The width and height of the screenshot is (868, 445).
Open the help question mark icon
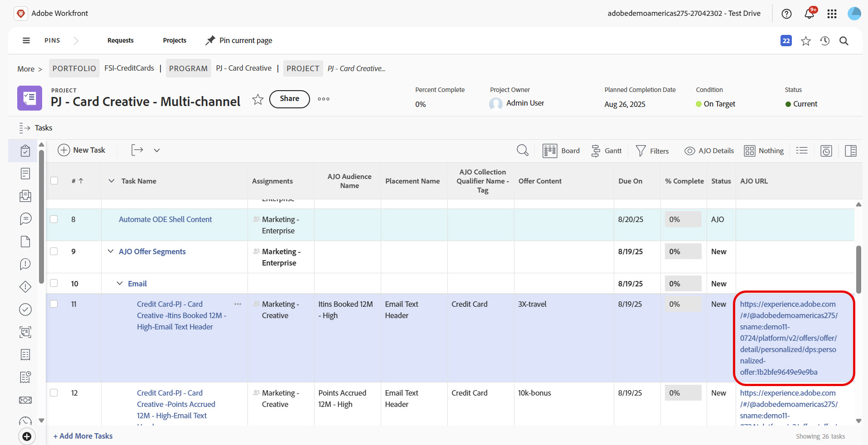pos(787,14)
